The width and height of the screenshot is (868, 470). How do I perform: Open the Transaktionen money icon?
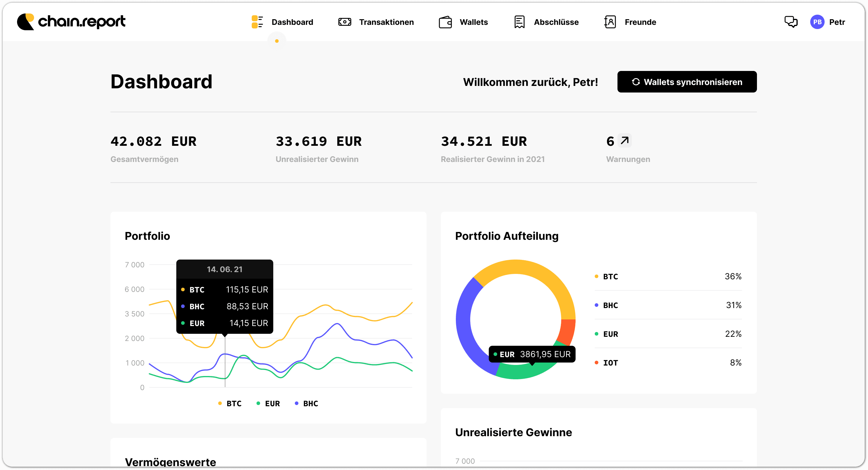click(345, 22)
